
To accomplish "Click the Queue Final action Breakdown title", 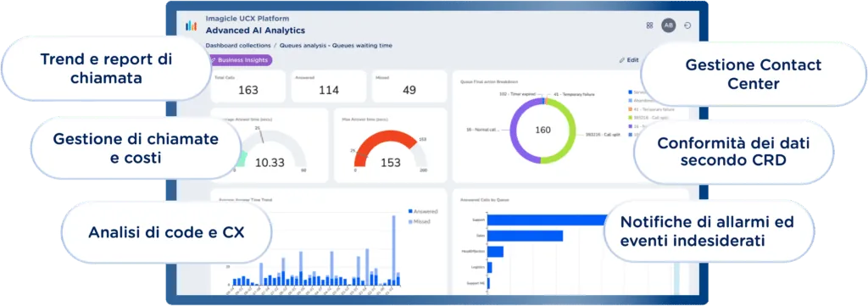I will (490, 81).
